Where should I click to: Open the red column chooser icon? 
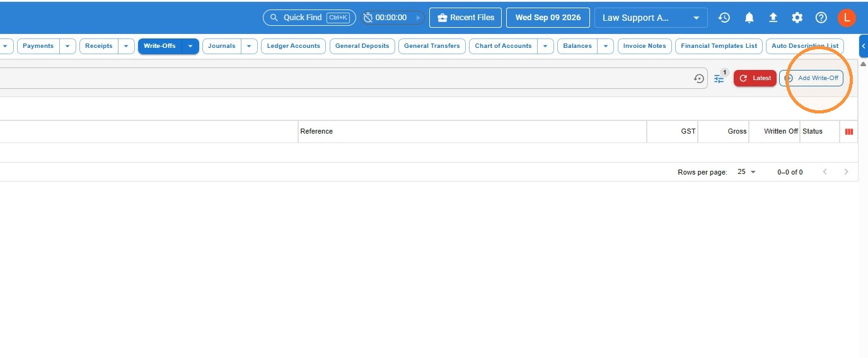849,132
